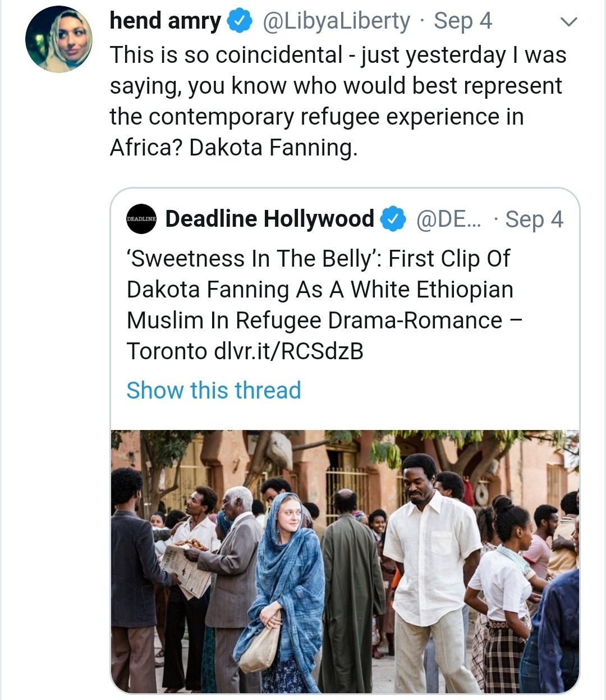Click Show this thread
Screen dimensions: 606x700
tap(214, 390)
